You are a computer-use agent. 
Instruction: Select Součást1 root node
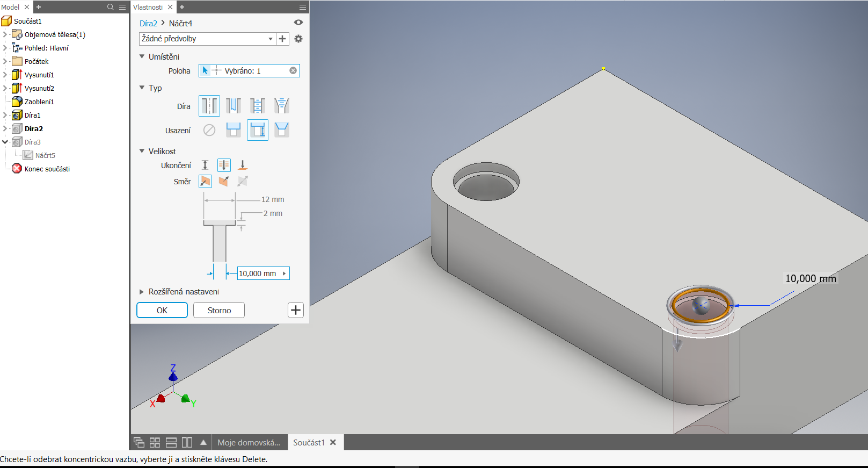[x=27, y=21]
